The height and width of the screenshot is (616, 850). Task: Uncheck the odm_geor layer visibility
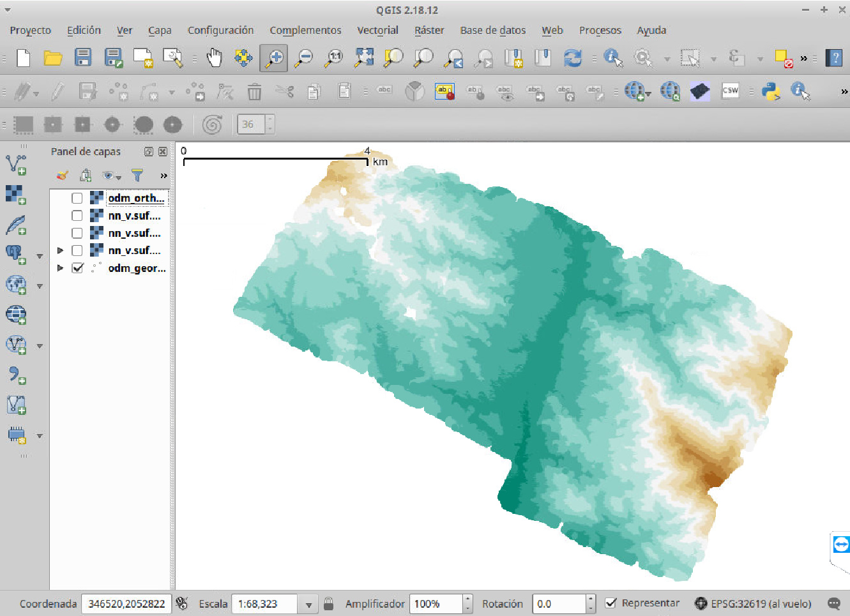point(77,268)
